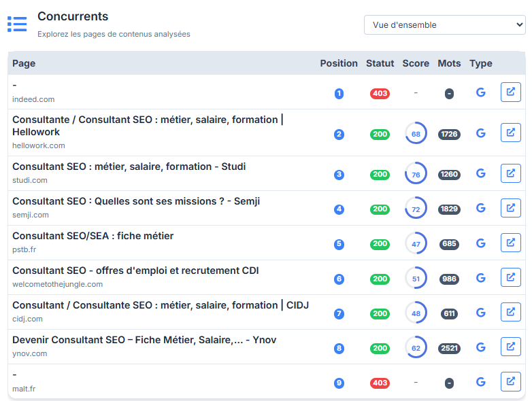Click position badge 1 for indeed.com
Viewport: 532px width, 401px height.
tap(339, 94)
